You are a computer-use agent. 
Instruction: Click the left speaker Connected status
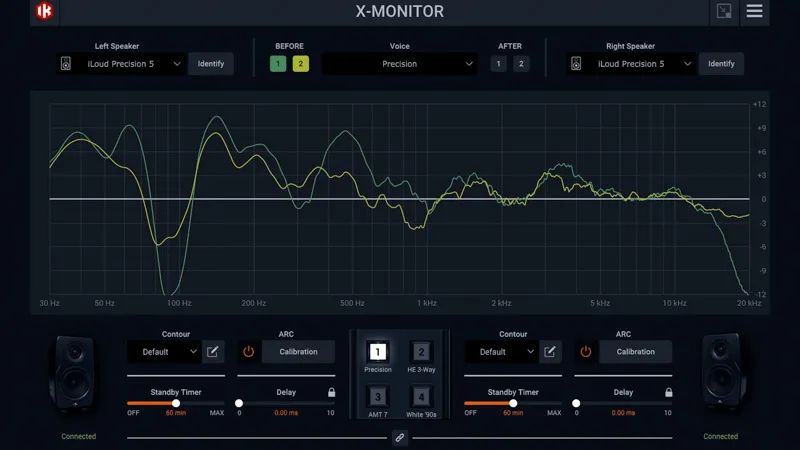tap(79, 436)
